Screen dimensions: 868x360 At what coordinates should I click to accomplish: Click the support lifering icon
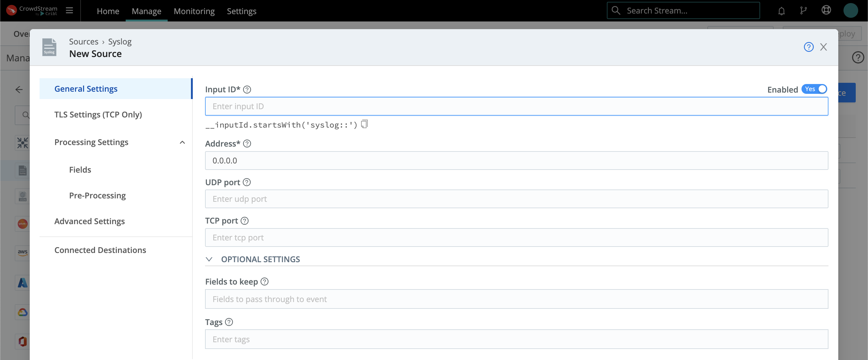pyautogui.click(x=826, y=10)
